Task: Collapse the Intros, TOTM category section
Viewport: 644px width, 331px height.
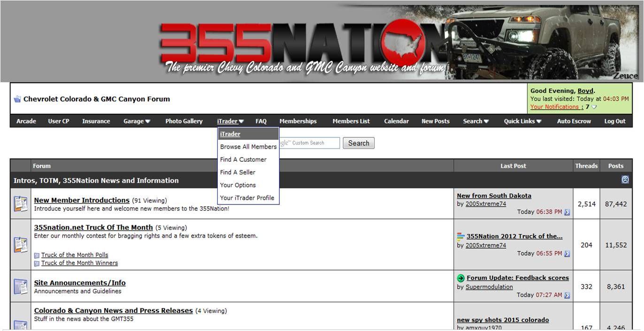Action: 625,180
